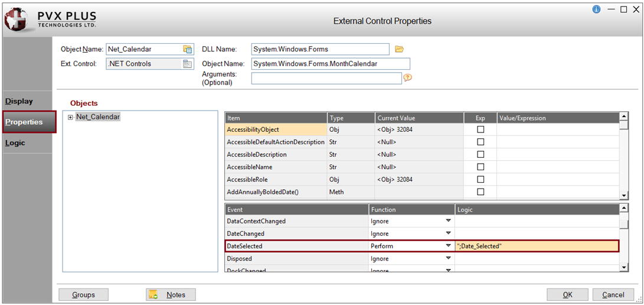Screen dimensions: 644x305
Task: Open the DateChanged Function dropdown
Action: click(448, 233)
